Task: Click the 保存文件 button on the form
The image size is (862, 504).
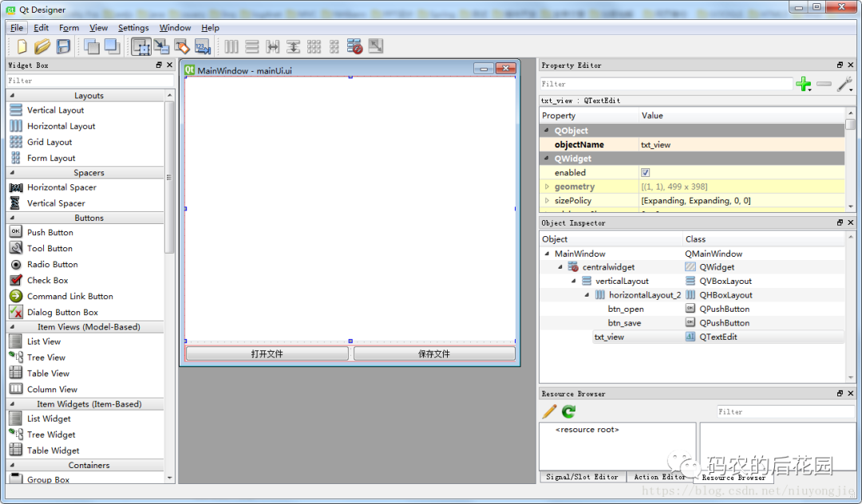Action: point(434,353)
